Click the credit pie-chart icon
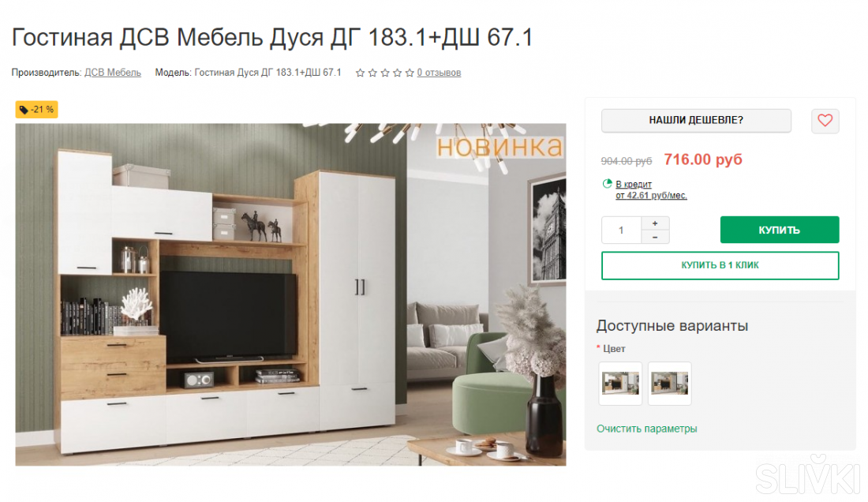This screenshot has width=868, height=502. [608, 184]
